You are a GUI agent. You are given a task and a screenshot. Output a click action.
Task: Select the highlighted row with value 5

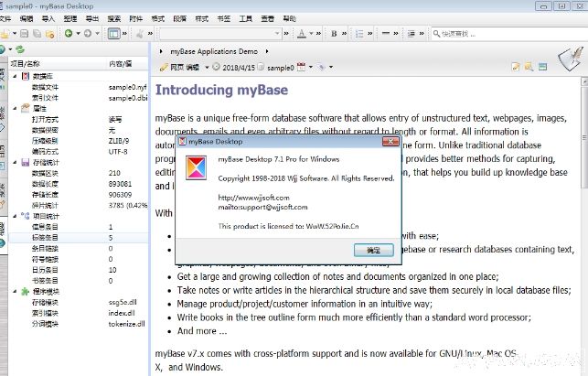[x=79, y=238]
